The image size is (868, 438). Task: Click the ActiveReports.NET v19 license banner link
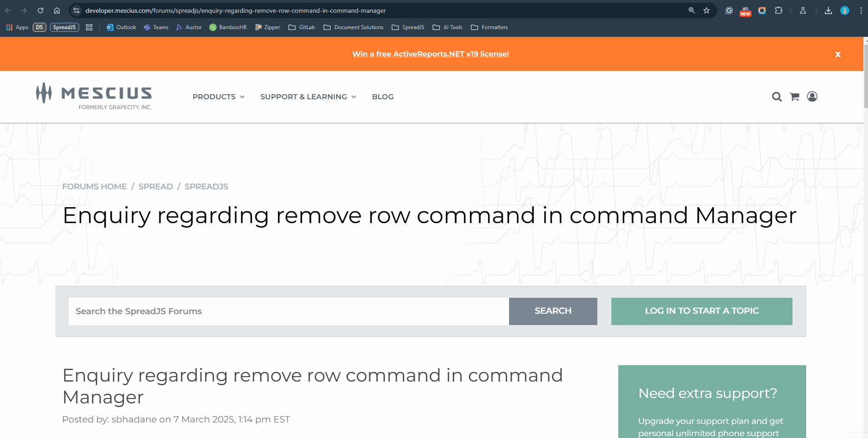tap(430, 54)
